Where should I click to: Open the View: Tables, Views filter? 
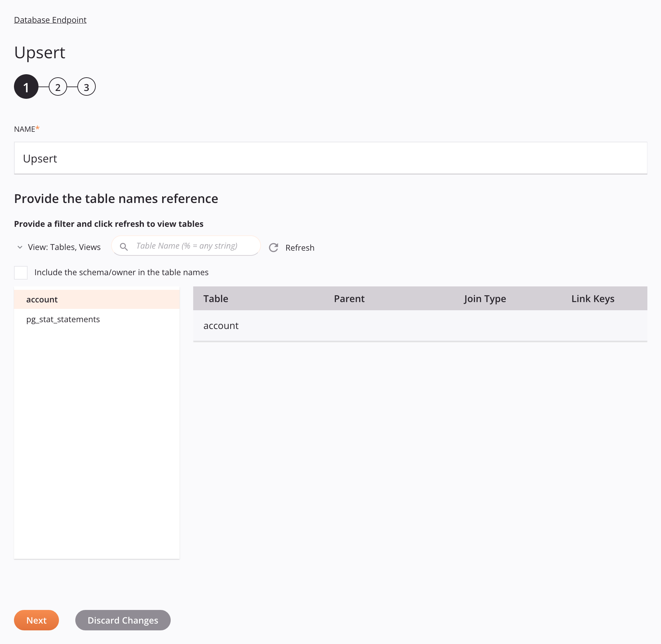(64, 247)
